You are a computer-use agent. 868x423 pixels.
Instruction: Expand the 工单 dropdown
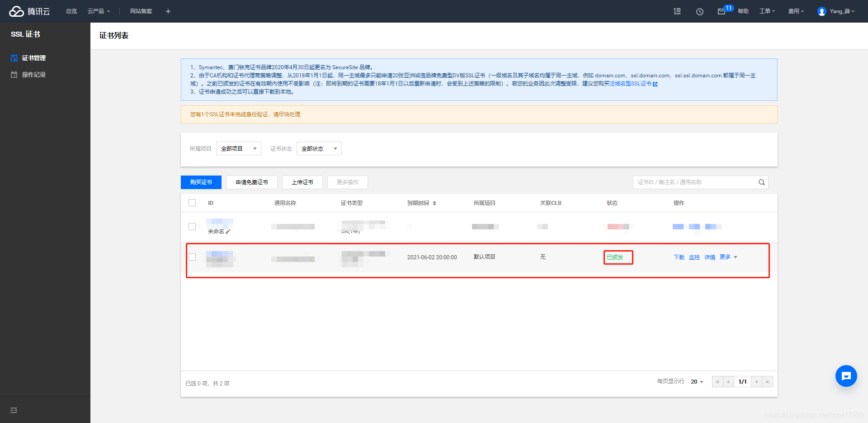[x=767, y=11]
